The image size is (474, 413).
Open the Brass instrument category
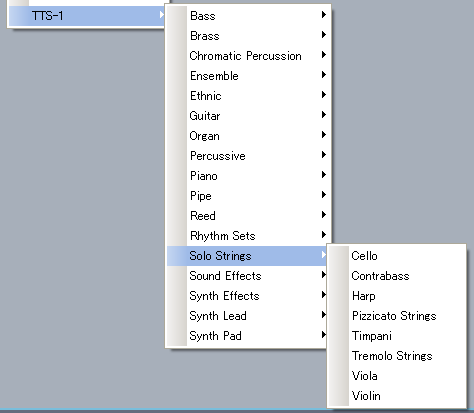[x=248, y=36]
